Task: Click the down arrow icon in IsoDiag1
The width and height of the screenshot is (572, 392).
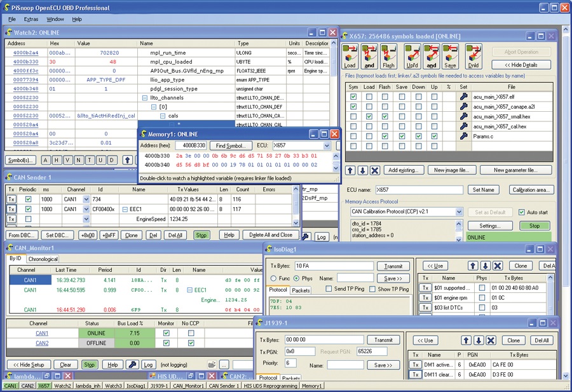Action: pyautogui.click(x=485, y=266)
